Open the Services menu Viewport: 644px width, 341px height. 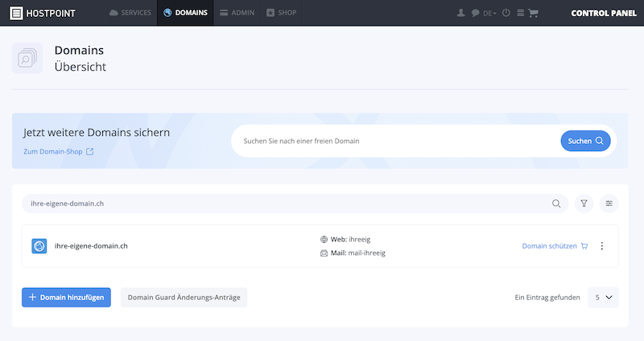(130, 13)
